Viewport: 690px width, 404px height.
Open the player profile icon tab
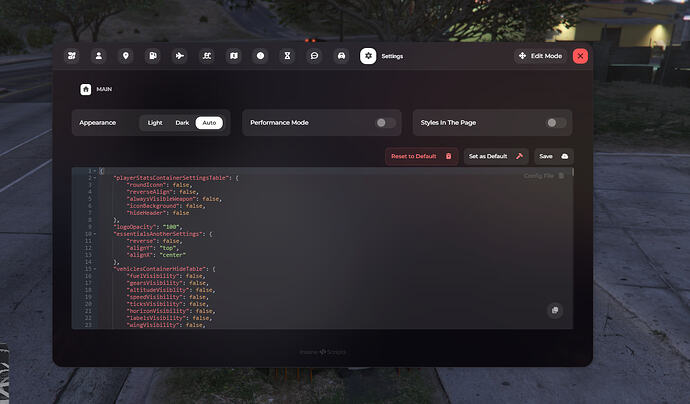pyautogui.click(x=99, y=56)
